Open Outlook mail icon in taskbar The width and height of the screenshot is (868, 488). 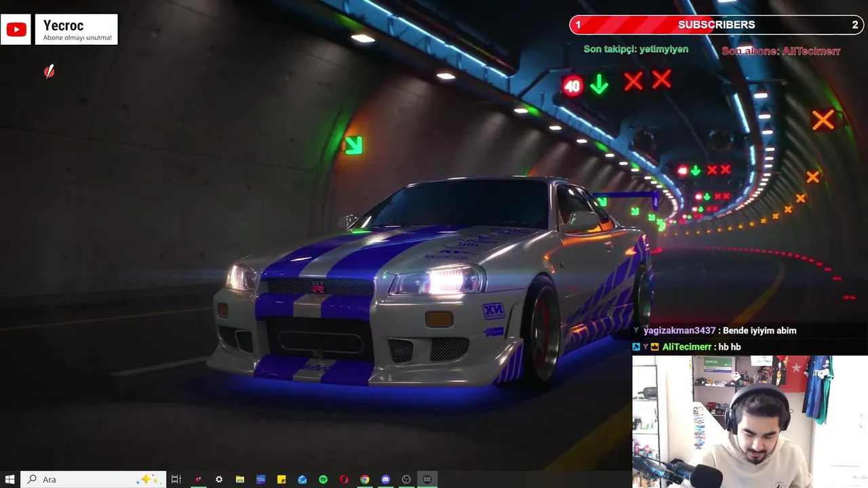pos(302,479)
